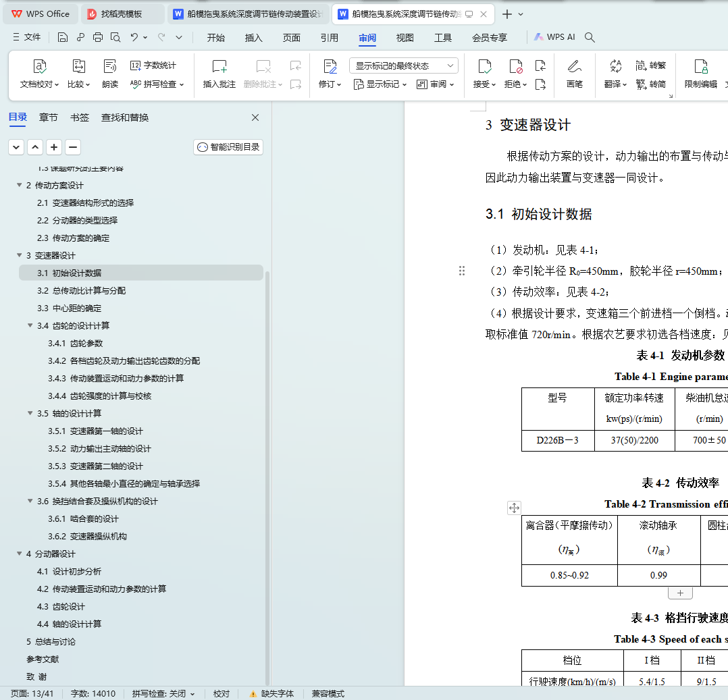Click the 智能识别目录 button

228,147
